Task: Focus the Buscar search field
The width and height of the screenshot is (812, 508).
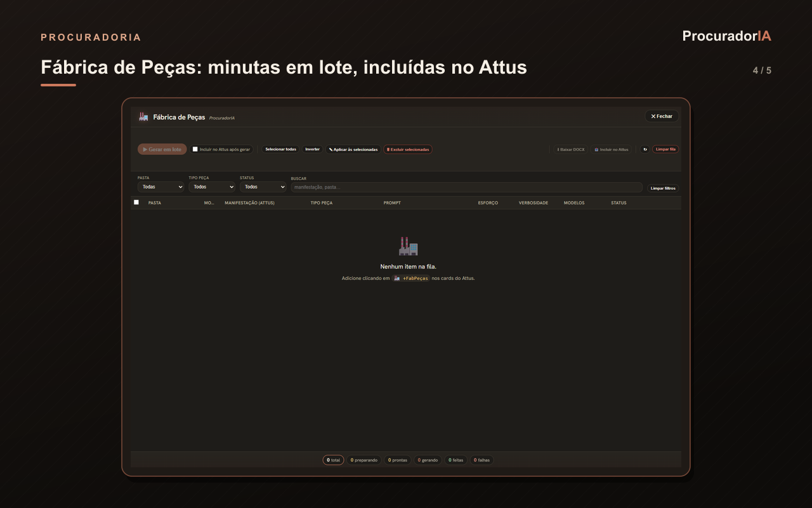Action: [x=466, y=187]
